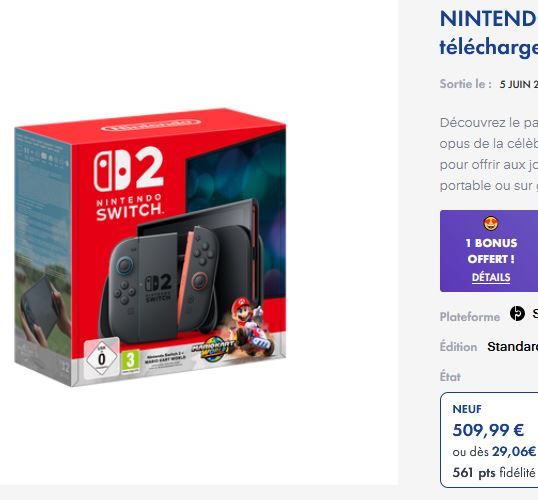The width and height of the screenshot is (538, 500).
Task: Open the DÉTAILS link in bonus banner
Action: pos(491,277)
